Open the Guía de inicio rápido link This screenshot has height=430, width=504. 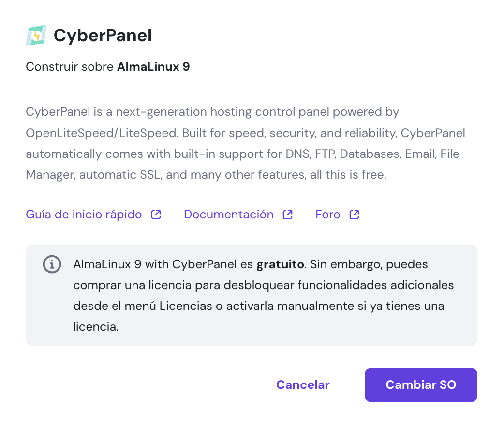click(83, 214)
